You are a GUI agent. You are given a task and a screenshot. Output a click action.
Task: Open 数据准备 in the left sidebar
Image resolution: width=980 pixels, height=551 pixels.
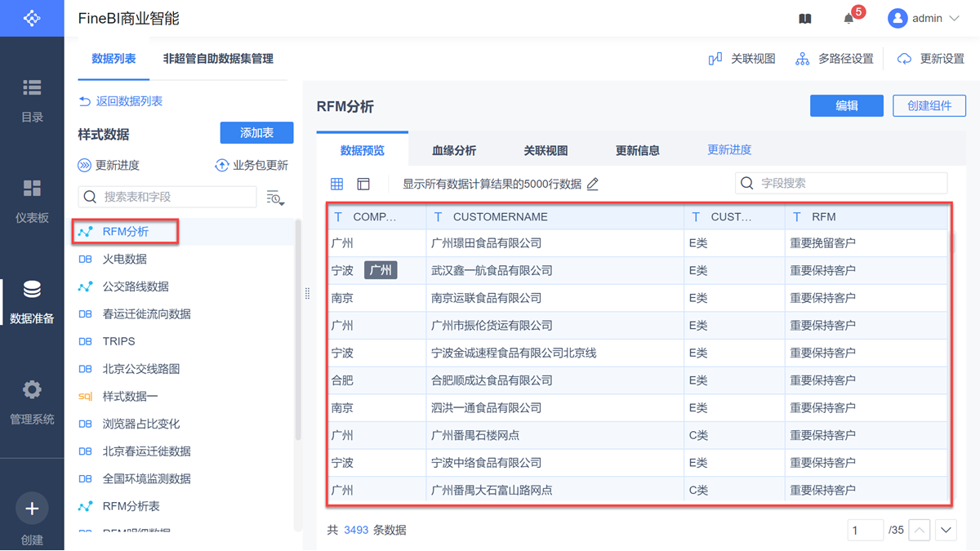pos(32,302)
